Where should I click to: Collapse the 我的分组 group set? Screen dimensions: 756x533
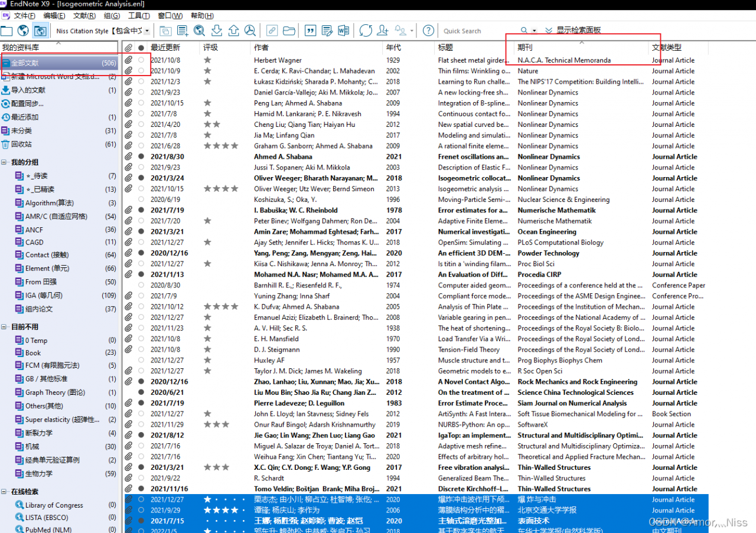point(4,162)
